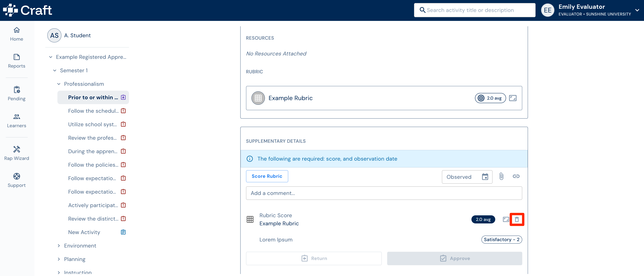Expand the Environment section
Screen dimensions: 644x276
click(x=59, y=246)
